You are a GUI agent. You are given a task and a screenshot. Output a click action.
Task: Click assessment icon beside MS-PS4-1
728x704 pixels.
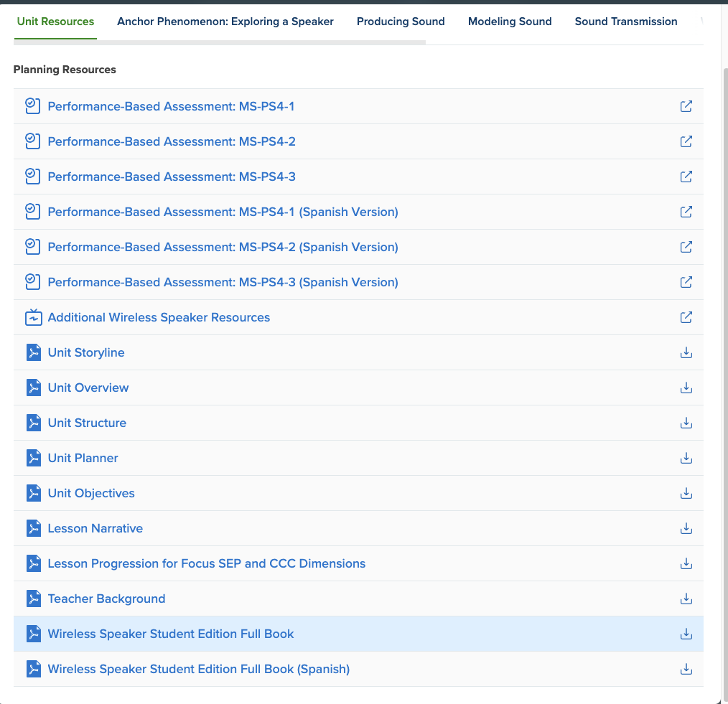click(x=32, y=106)
